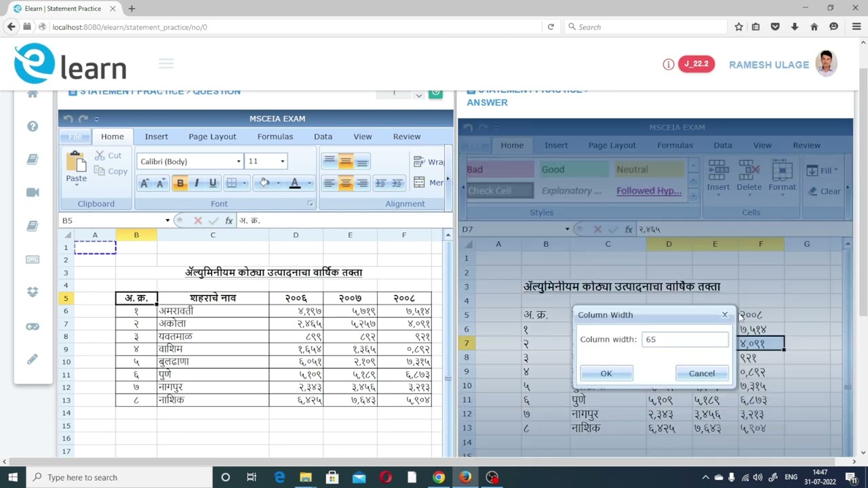
Task: Click the RAMESH ULAGE user name
Action: pyautogui.click(x=769, y=64)
